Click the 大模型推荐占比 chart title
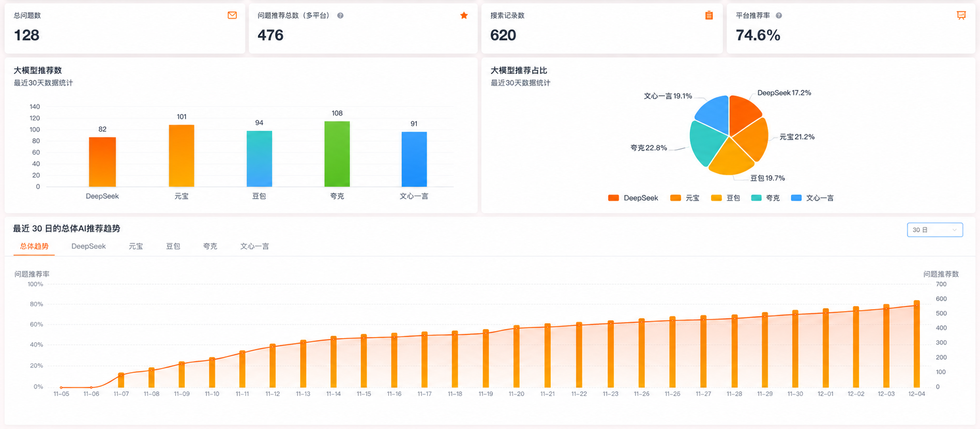The height and width of the screenshot is (429, 980). (x=519, y=70)
